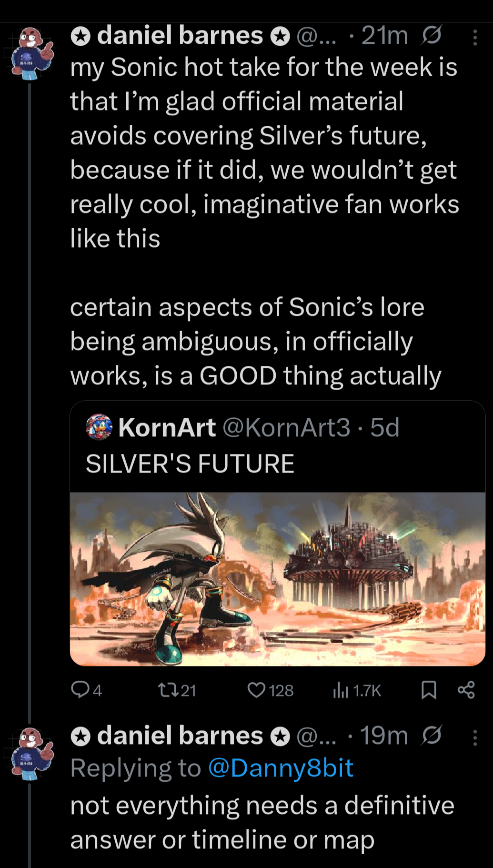Open KornArt's small profile picture
Image resolution: width=493 pixels, height=868 pixels.
(99, 427)
